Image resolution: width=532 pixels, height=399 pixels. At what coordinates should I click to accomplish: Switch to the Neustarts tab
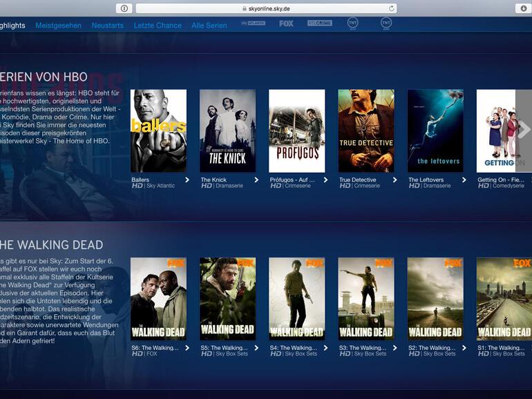pyautogui.click(x=108, y=26)
